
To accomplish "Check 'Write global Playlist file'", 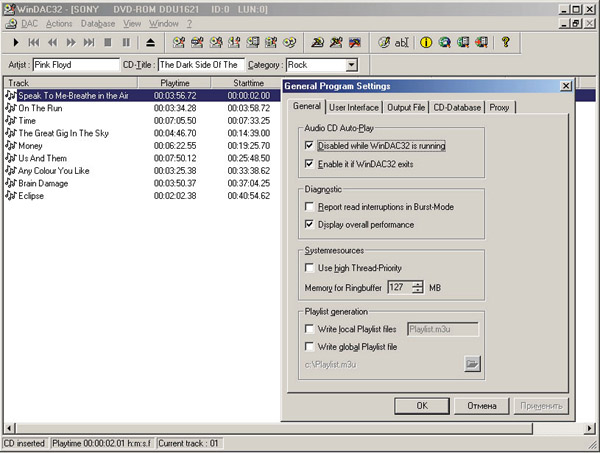I will coord(309,346).
